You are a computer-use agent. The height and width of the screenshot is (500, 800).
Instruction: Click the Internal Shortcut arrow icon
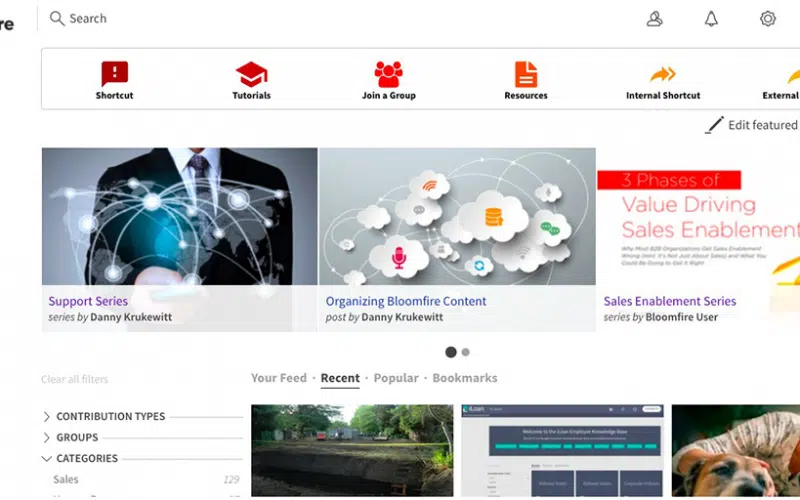(663, 74)
